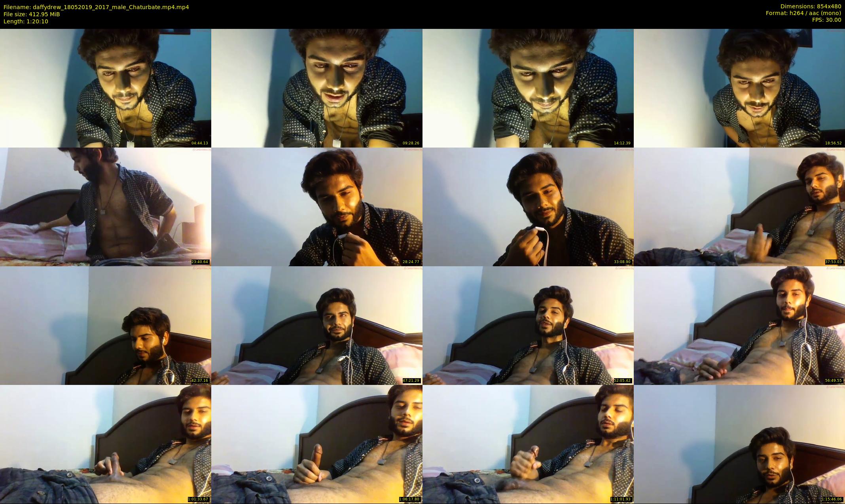Click the Filename text in the header
Viewport: 845px width, 504px height.
96,7
